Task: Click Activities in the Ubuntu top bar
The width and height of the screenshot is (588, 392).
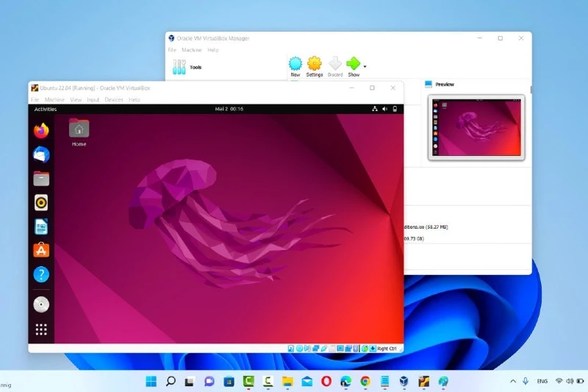Action: coord(46,109)
